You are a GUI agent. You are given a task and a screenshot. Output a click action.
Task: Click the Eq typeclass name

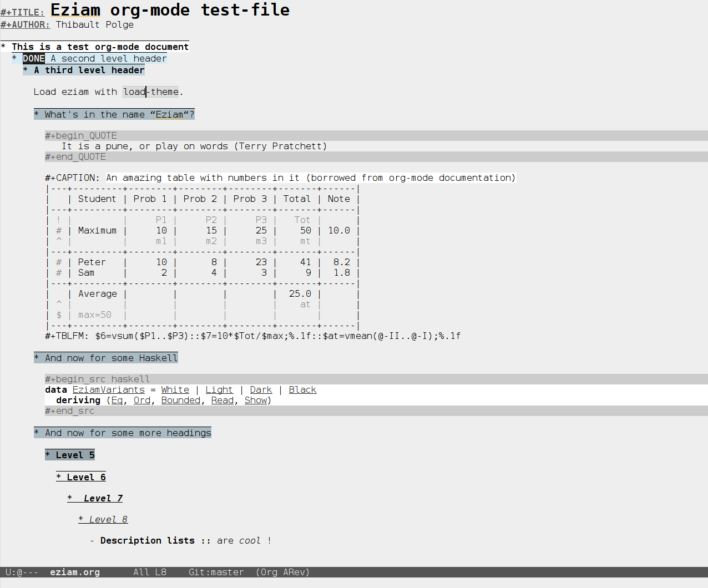pos(117,401)
